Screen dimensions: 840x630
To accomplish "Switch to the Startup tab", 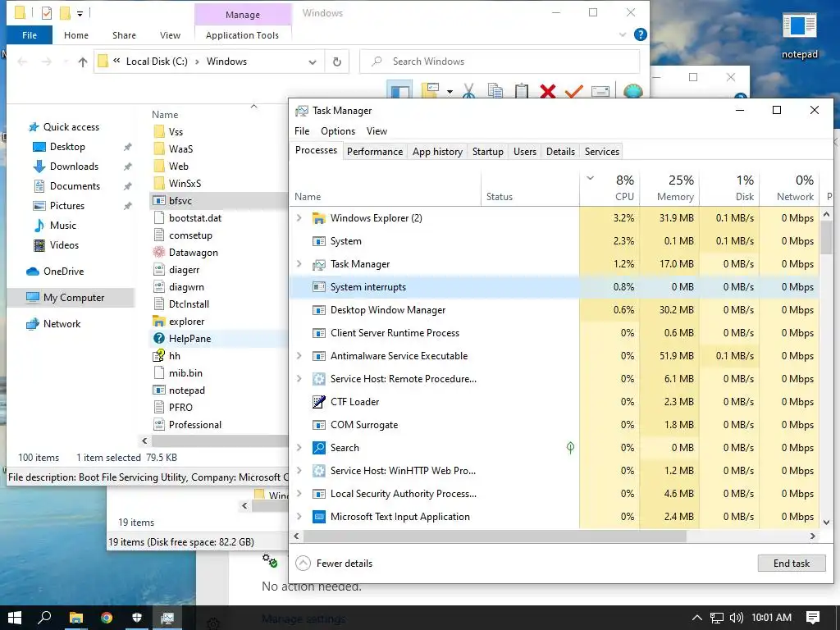I will click(x=487, y=152).
